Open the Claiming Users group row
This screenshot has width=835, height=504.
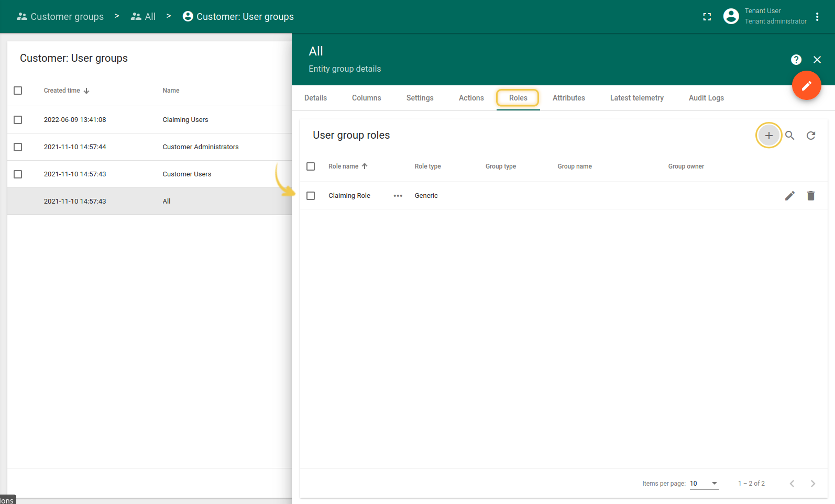[149, 120]
